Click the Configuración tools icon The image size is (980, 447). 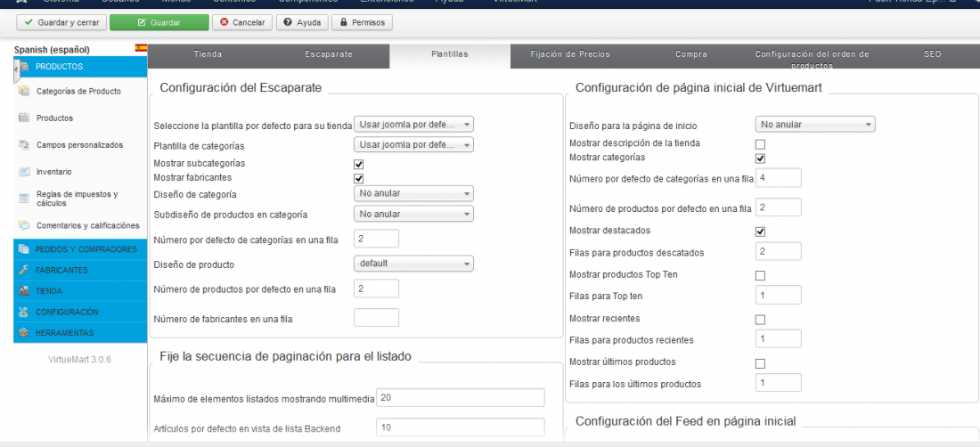(x=24, y=312)
